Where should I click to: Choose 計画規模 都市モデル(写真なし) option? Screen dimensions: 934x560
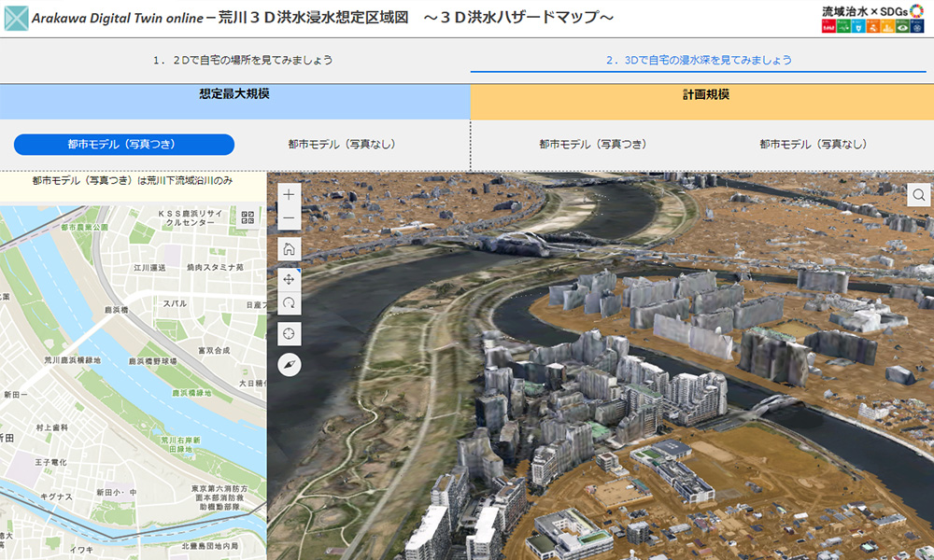813,145
